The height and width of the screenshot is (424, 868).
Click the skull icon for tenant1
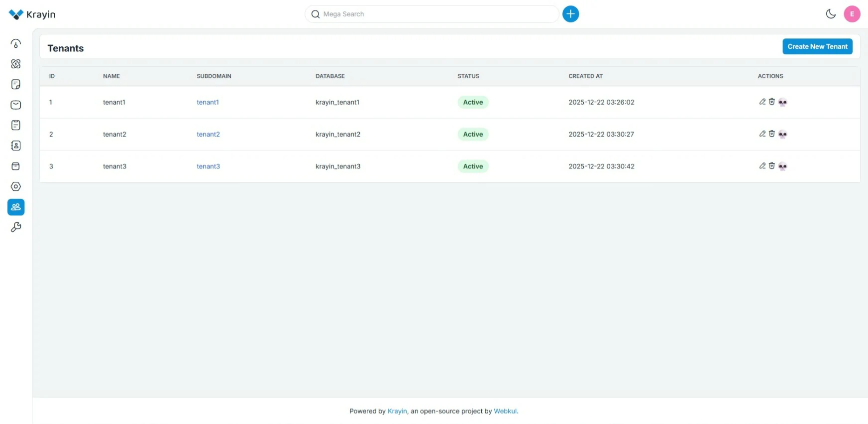click(783, 103)
